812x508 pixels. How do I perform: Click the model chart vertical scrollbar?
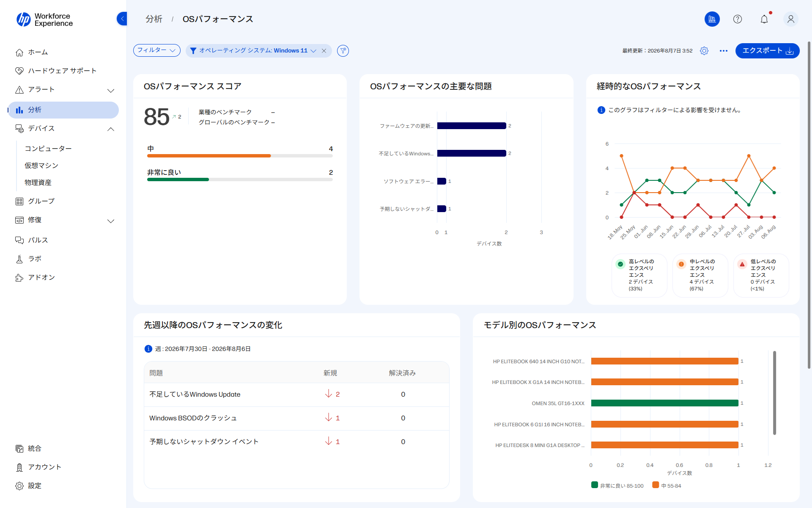pyautogui.click(x=774, y=393)
